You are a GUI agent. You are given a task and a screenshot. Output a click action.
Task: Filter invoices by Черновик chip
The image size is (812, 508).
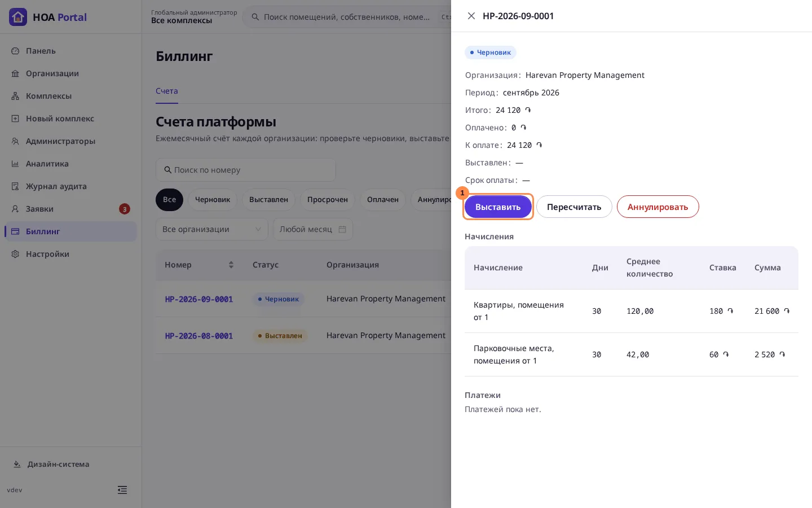click(213, 200)
